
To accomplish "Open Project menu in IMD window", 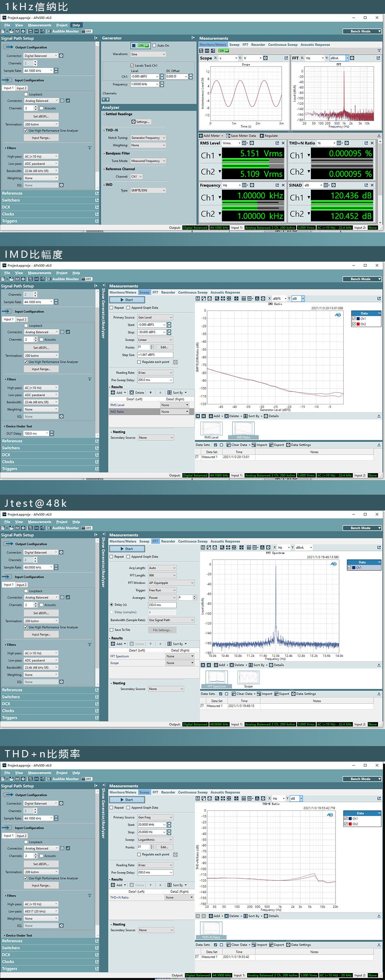I will 62,273.
